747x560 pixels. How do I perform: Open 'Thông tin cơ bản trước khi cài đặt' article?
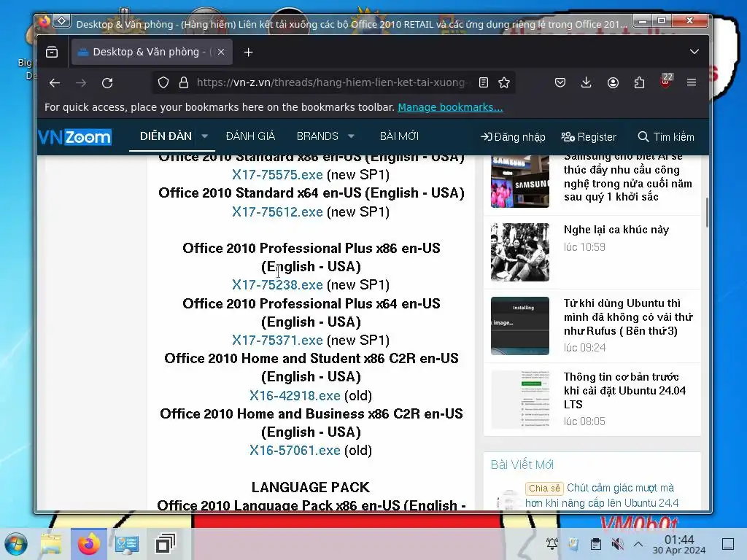tap(624, 391)
